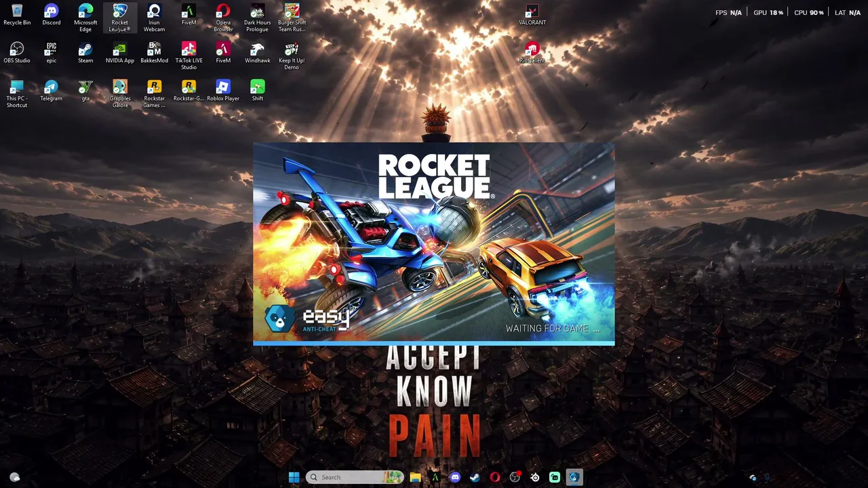Select the Rockstar-G... desktop icon

tap(189, 91)
